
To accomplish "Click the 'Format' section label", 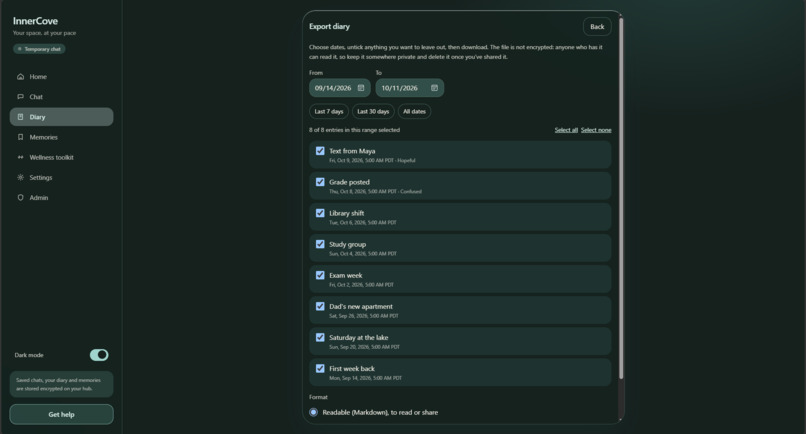I will pos(318,397).
